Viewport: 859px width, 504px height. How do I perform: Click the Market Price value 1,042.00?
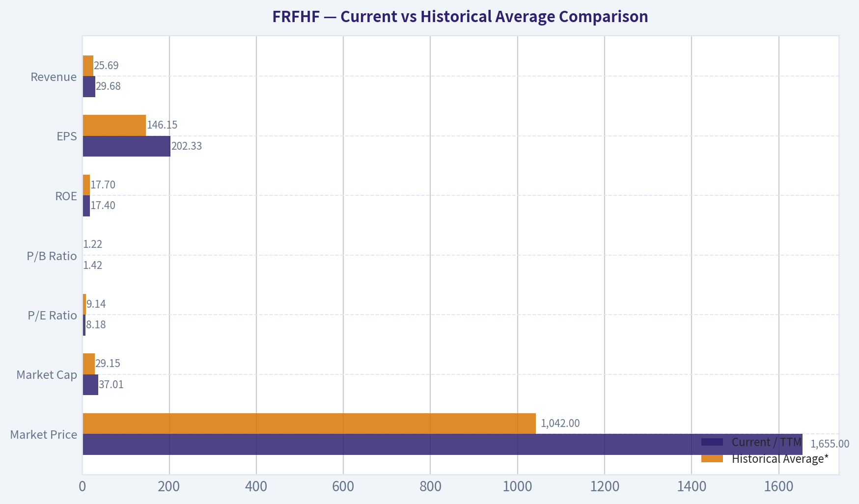(x=560, y=424)
